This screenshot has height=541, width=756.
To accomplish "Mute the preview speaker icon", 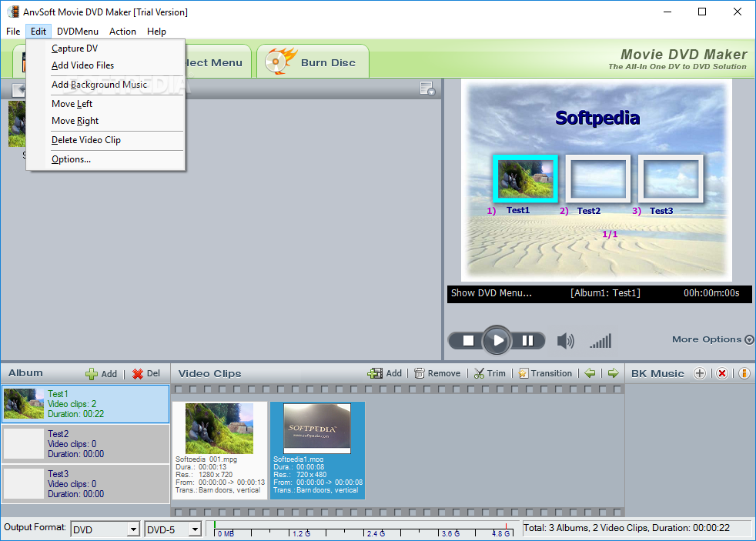I will click(566, 341).
